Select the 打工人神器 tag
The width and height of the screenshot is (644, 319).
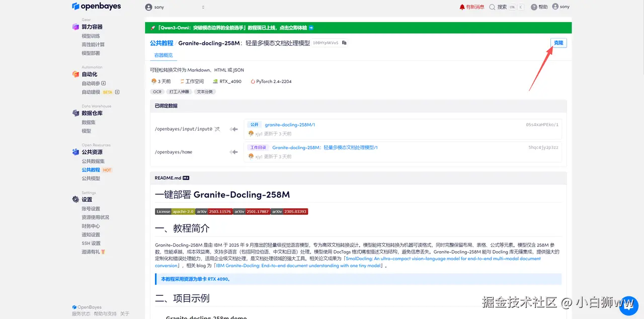[179, 92]
